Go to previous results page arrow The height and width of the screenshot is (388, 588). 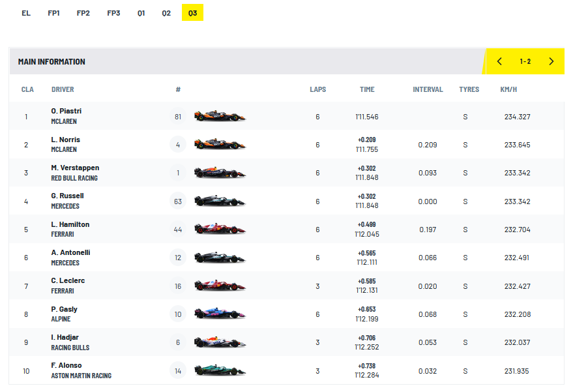(x=499, y=62)
